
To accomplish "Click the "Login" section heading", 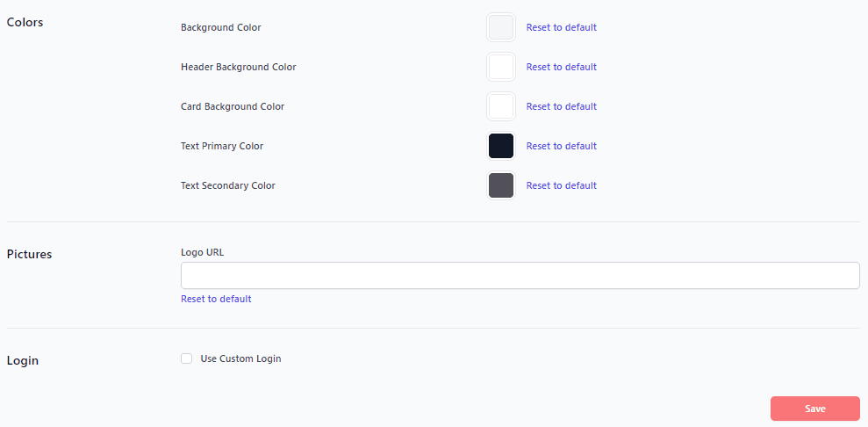I will point(22,360).
